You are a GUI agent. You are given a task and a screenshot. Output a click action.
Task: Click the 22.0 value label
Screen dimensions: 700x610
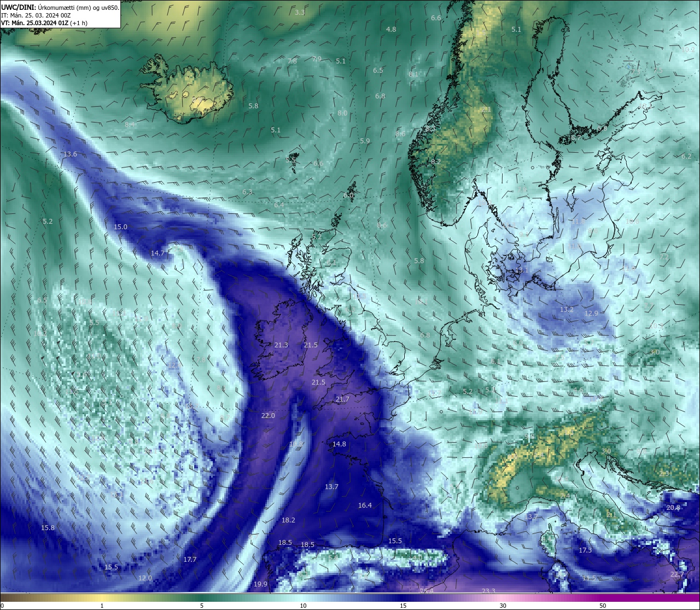268,416
